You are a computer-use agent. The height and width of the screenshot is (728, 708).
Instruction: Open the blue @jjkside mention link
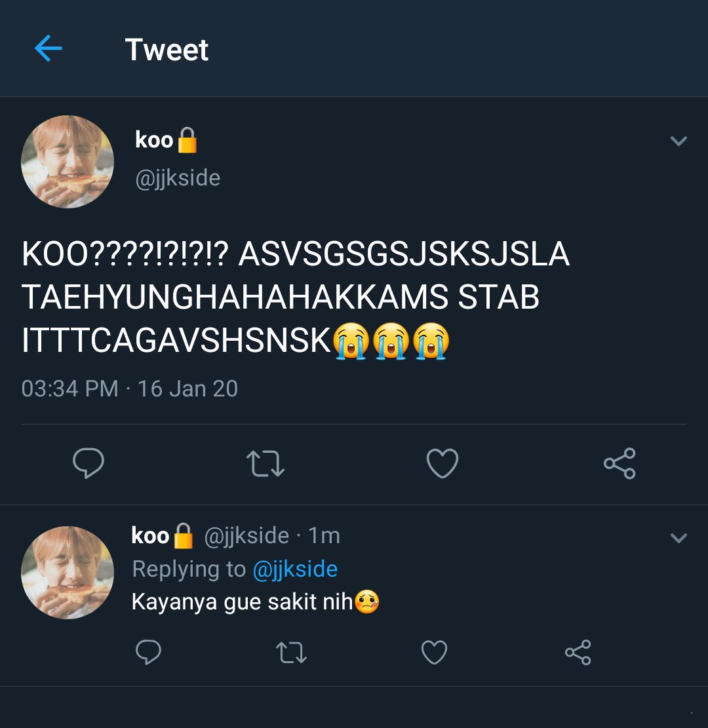coord(295,569)
